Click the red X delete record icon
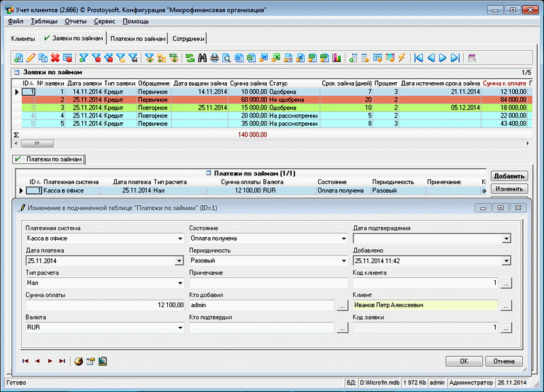544x392 pixels. [55, 58]
